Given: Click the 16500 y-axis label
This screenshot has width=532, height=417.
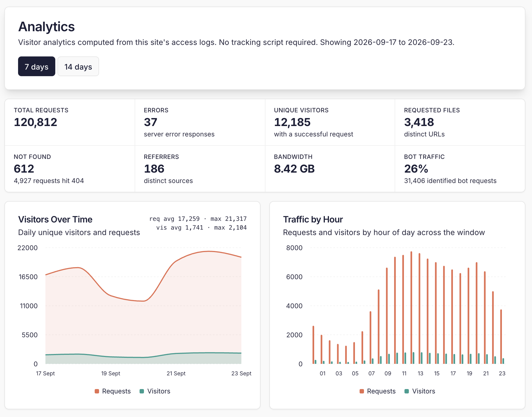Looking at the screenshot, I should coord(28,277).
